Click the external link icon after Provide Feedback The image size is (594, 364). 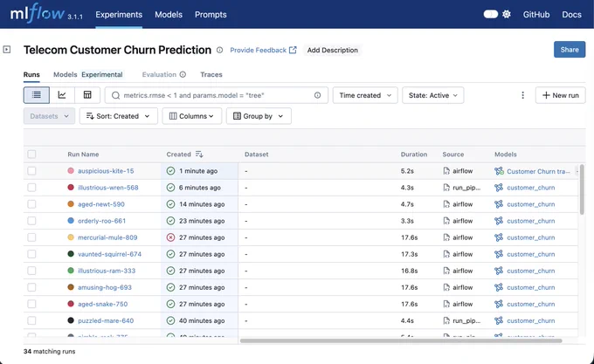293,50
